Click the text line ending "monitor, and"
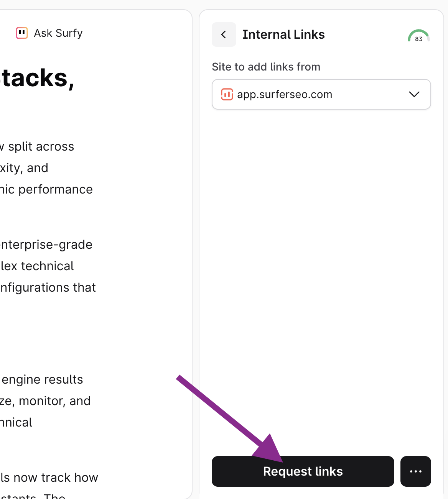The image size is (448, 499). tap(45, 401)
